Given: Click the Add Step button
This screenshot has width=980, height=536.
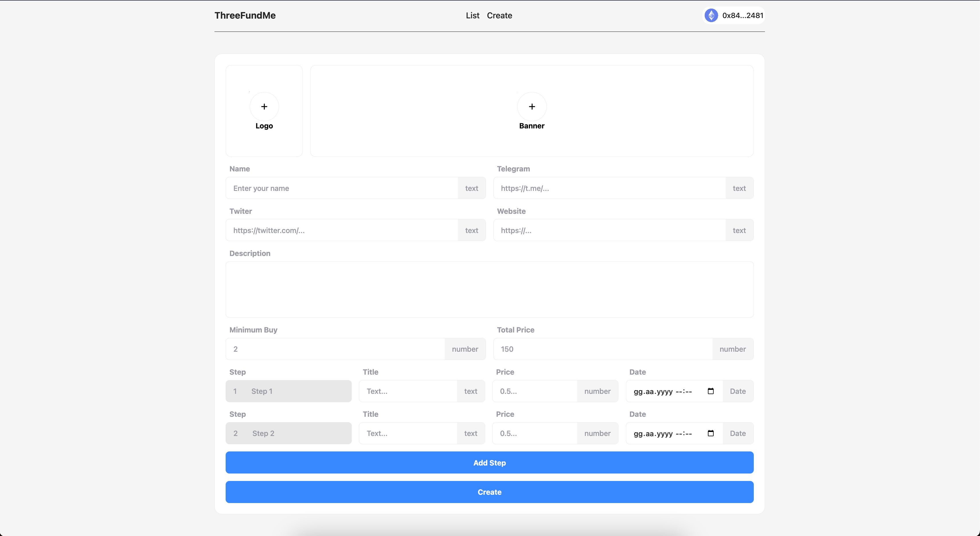Looking at the screenshot, I should coord(489,463).
